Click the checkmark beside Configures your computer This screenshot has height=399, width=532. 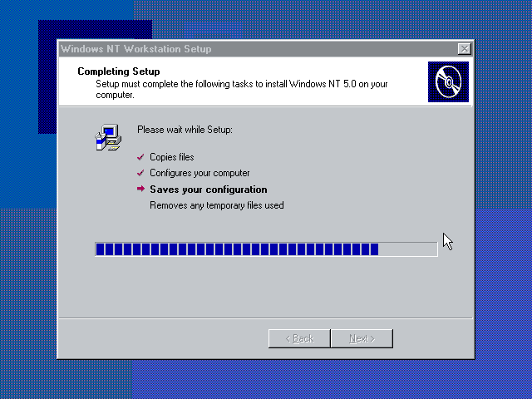click(x=140, y=173)
